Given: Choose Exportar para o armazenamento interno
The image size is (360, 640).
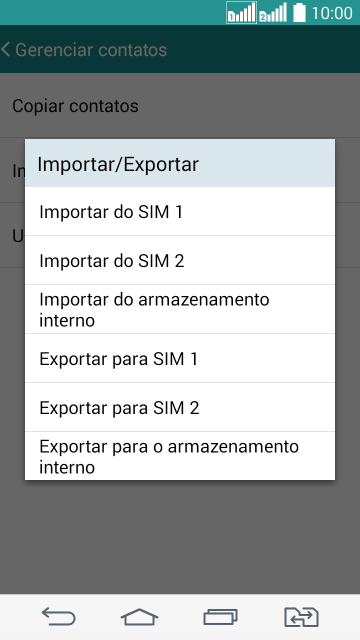Looking at the screenshot, I should (x=180, y=456).
